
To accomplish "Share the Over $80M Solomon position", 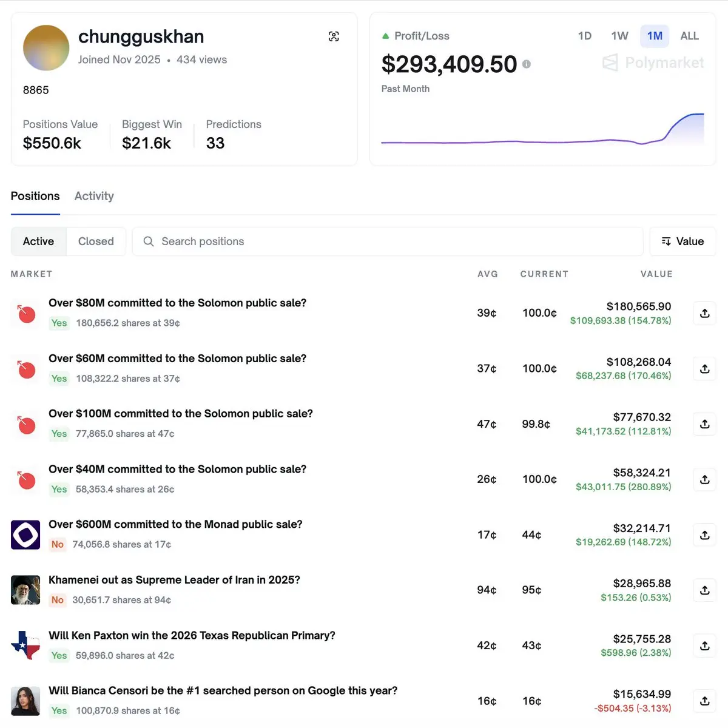I will click(x=704, y=313).
